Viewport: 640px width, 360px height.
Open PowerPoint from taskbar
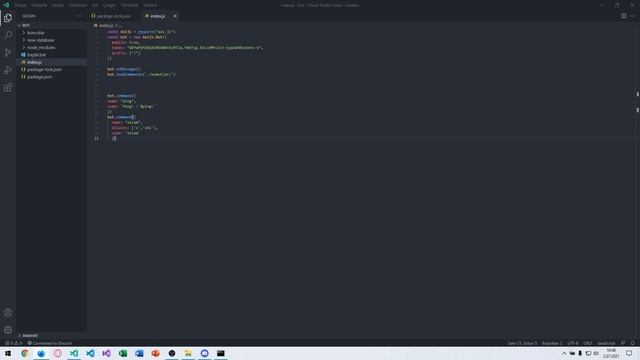click(x=156, y=353)
